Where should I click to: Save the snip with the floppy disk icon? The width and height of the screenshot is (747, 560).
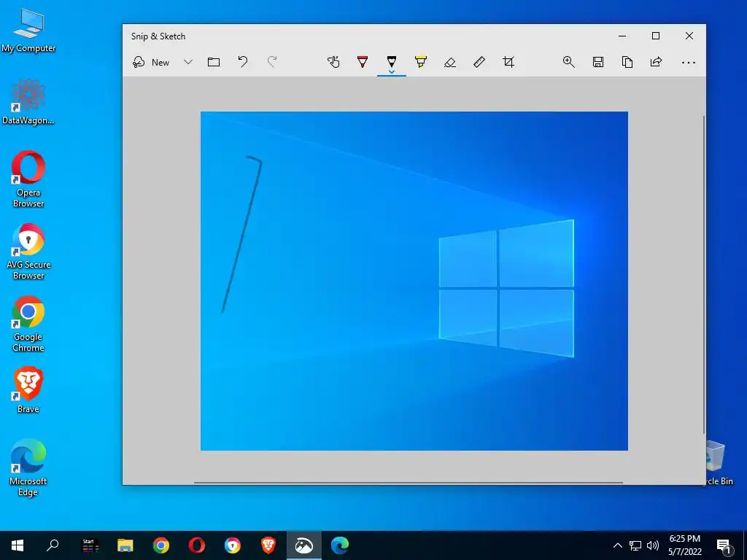pyautogui.click(x=598, y=62)
